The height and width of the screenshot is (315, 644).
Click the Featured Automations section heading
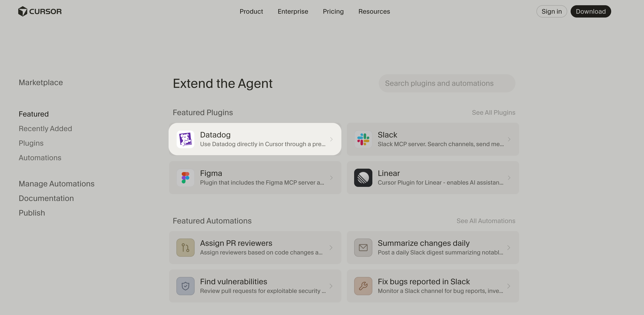[x=212, y=221]
